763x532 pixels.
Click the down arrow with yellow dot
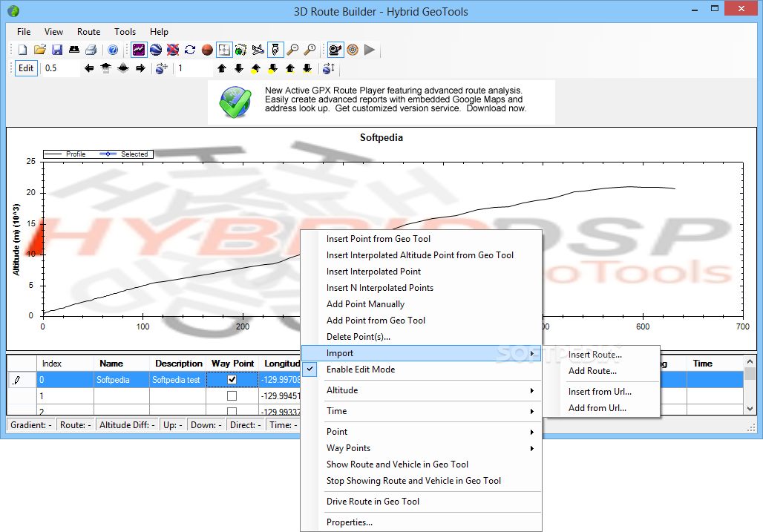click(273, 68)
